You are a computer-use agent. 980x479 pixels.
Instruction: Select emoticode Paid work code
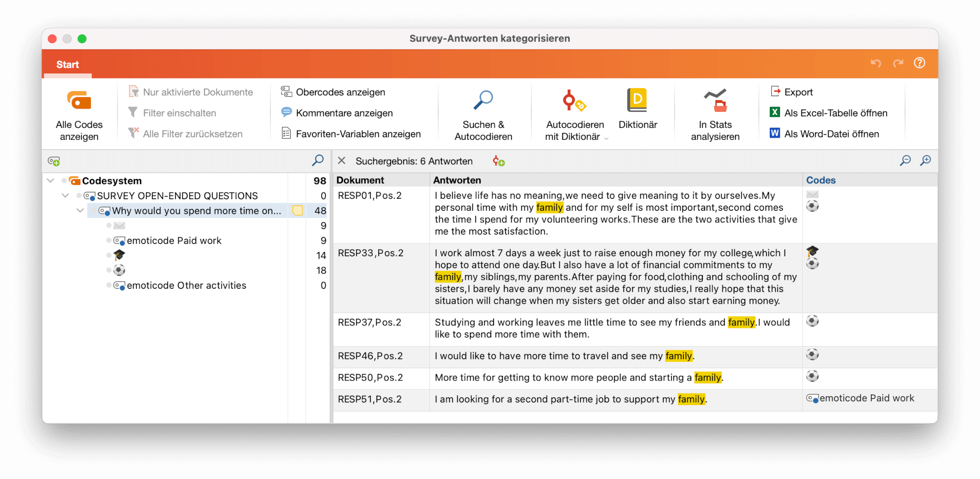pyautogui.click(x=174, y=241)
